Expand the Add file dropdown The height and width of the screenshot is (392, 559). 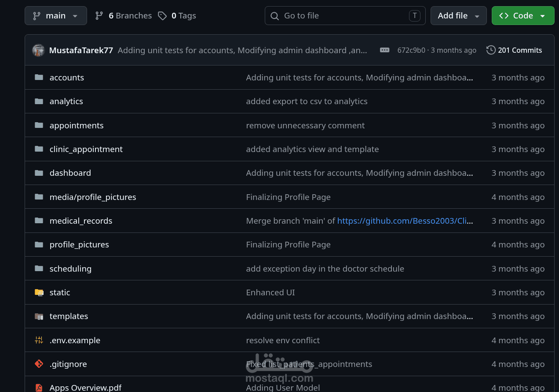pyautogui.click(x=458, y=16)
